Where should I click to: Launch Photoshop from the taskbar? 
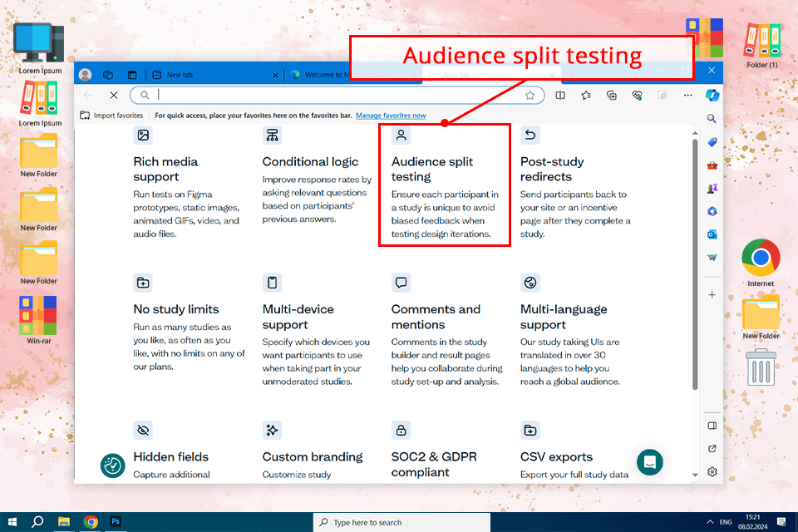pyautogui.click(x=116, y=522)
